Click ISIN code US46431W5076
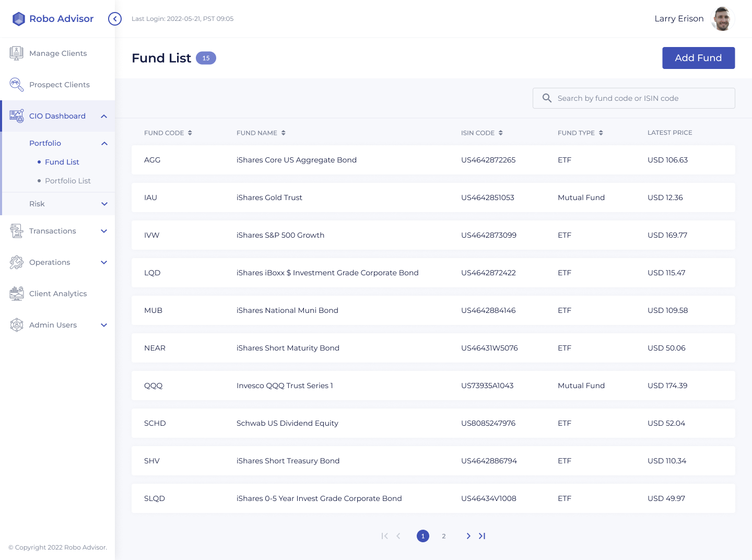This screenshot has height=560, width=752. coord(489,348)
